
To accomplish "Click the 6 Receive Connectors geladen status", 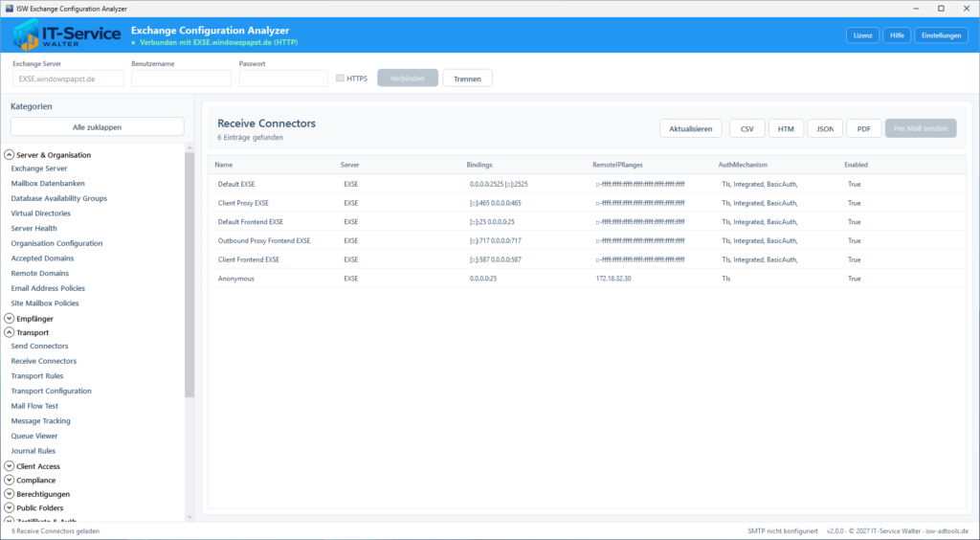I will point(55,531).
